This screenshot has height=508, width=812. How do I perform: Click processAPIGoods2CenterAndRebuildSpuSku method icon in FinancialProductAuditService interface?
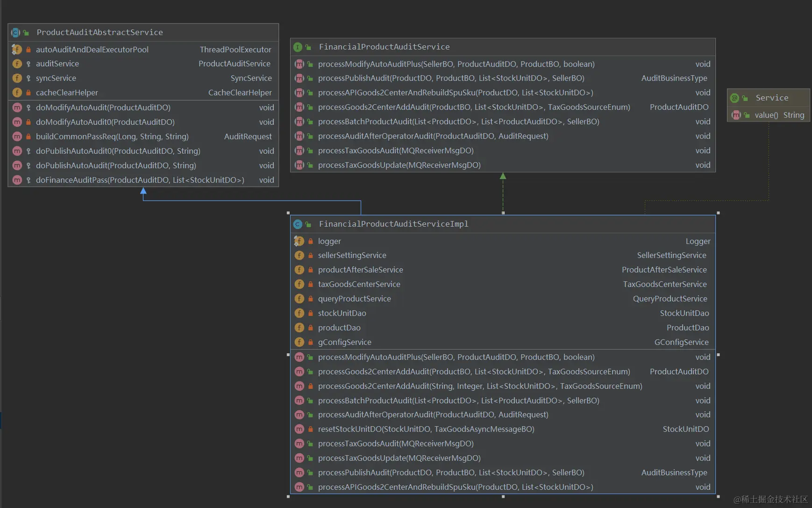click(x=299, y=93)
